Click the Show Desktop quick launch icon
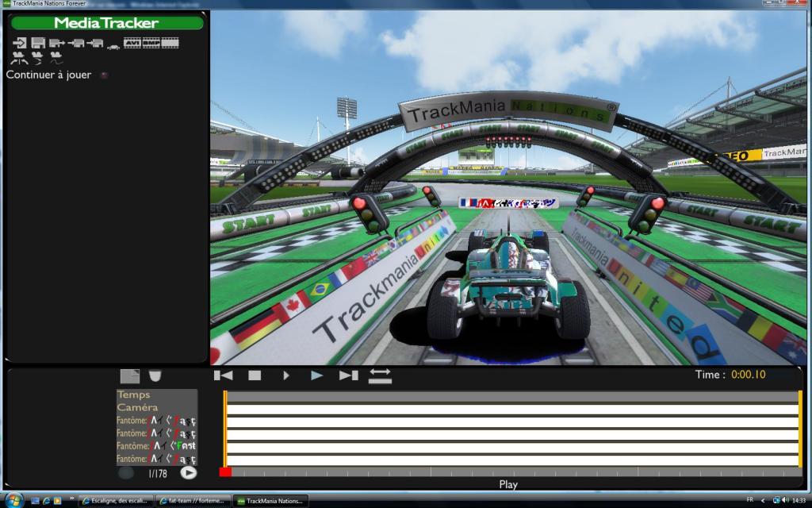Screen dimensions: 812x508 (x=35, y=501)
